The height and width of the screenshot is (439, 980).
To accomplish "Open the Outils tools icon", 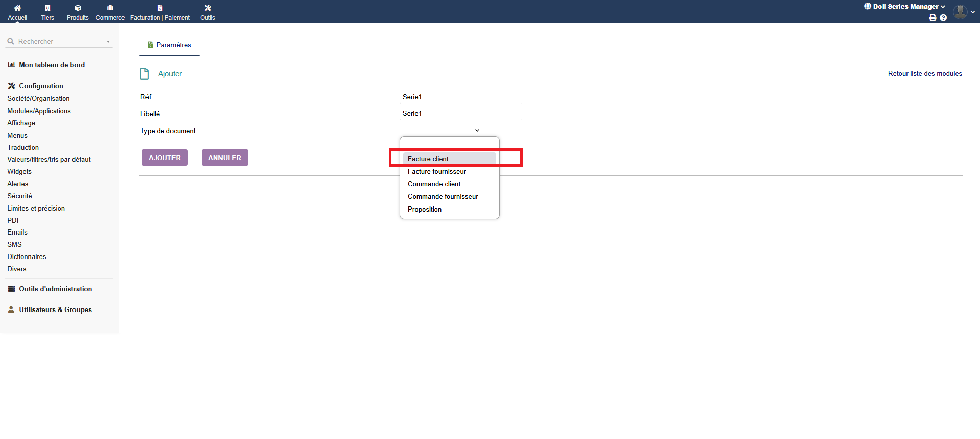I will 207,8.
